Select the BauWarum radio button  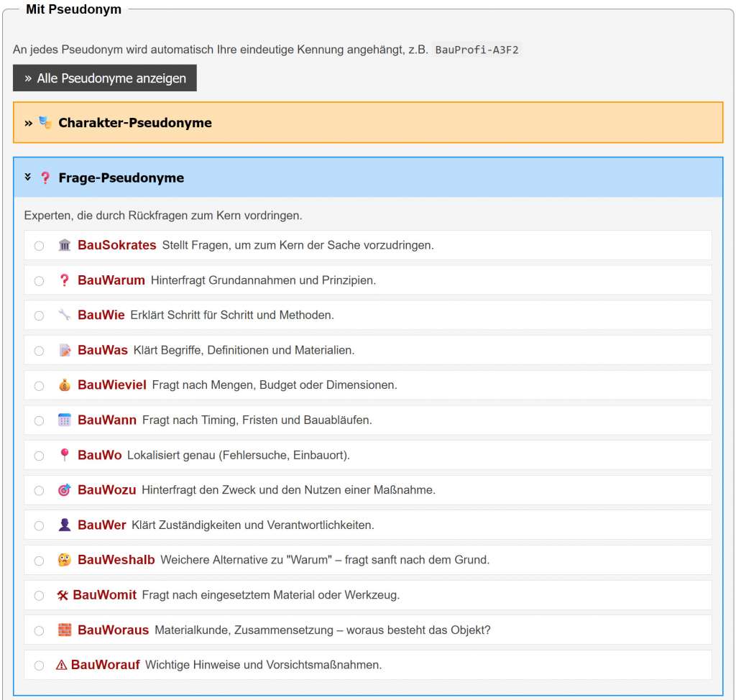[x=39, y=281]
